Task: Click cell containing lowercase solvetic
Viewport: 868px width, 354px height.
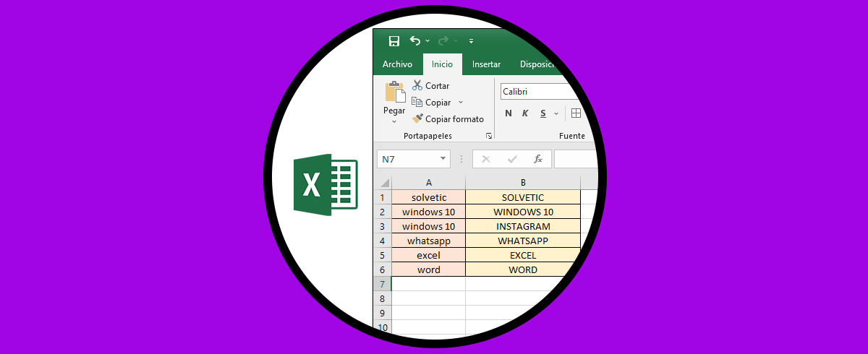Action: (429, 197)
